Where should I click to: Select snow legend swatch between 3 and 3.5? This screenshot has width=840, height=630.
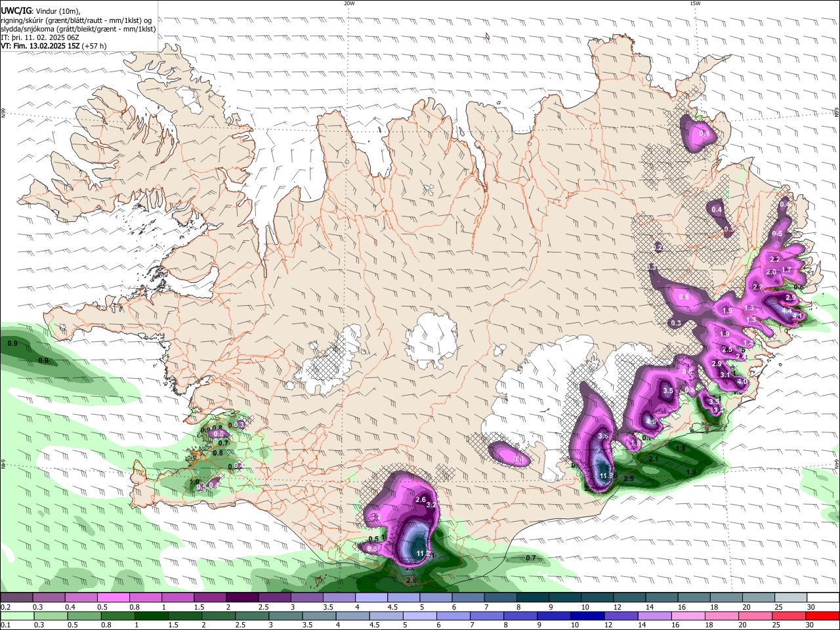point(307,598)
